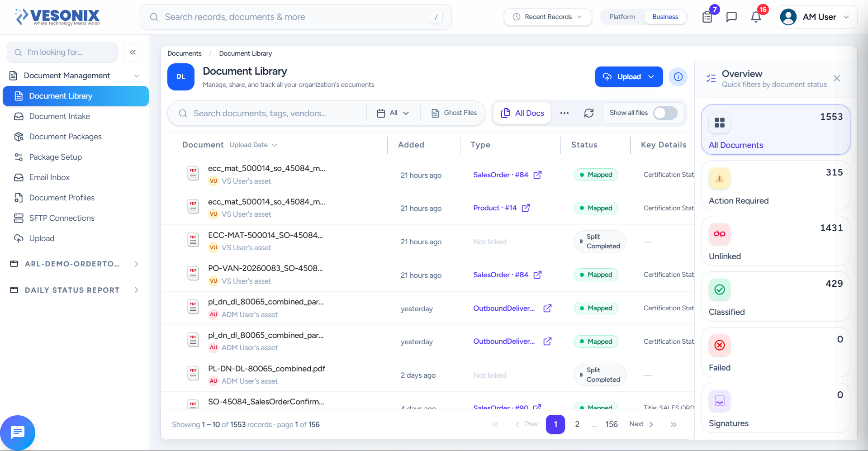The width and height of the screenshot is (868, 451).
Task: Switch to Business mode
Action: (x=665, y=17)
